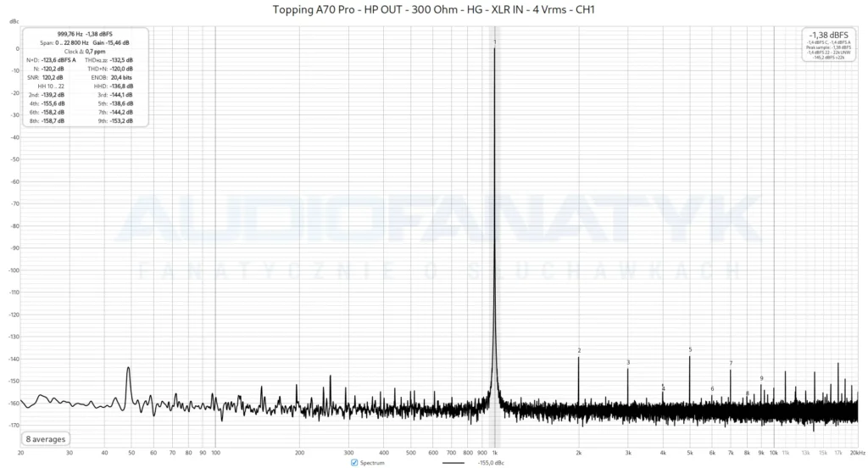Click the THD '-132,5 dB' value

(121, 60)
